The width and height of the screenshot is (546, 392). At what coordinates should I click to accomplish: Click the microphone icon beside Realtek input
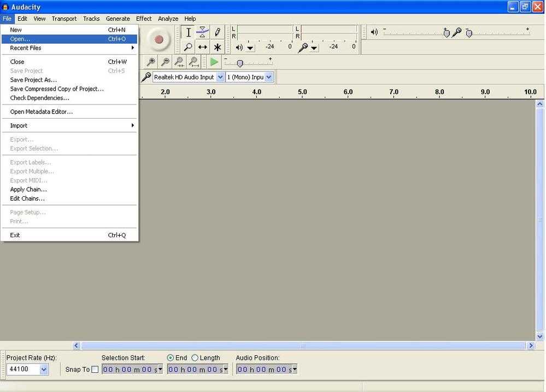pos(146,77)
